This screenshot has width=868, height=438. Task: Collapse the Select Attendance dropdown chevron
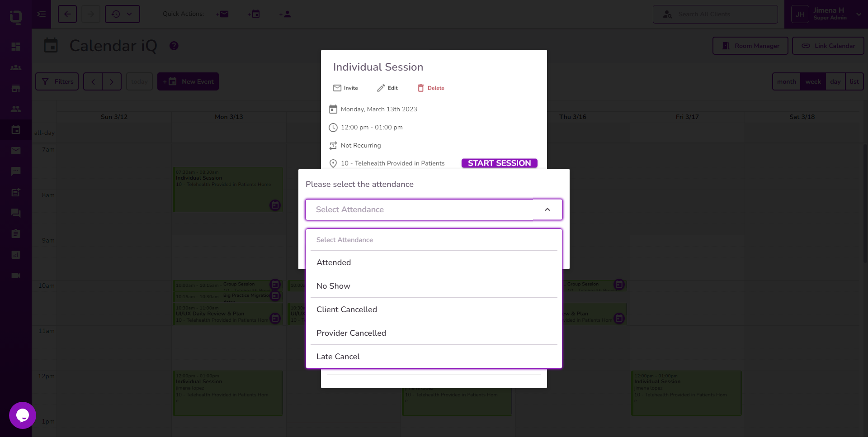coord(547,209)
